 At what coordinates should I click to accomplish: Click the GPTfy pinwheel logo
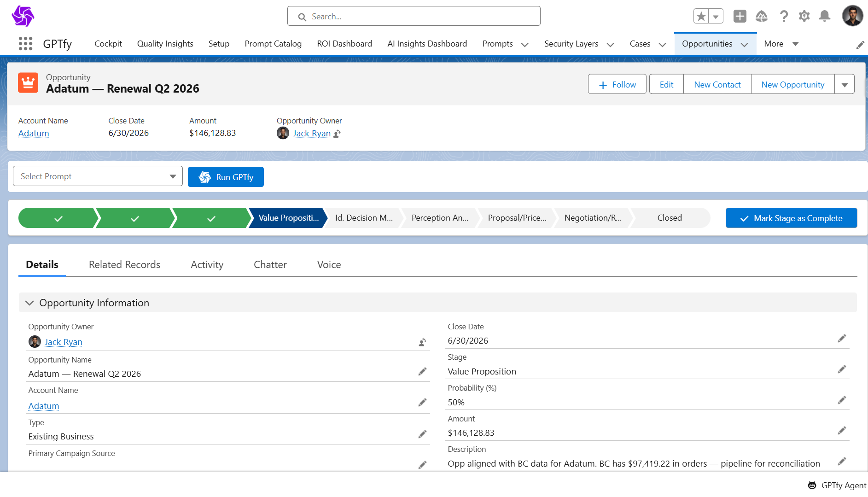point(23,16)
